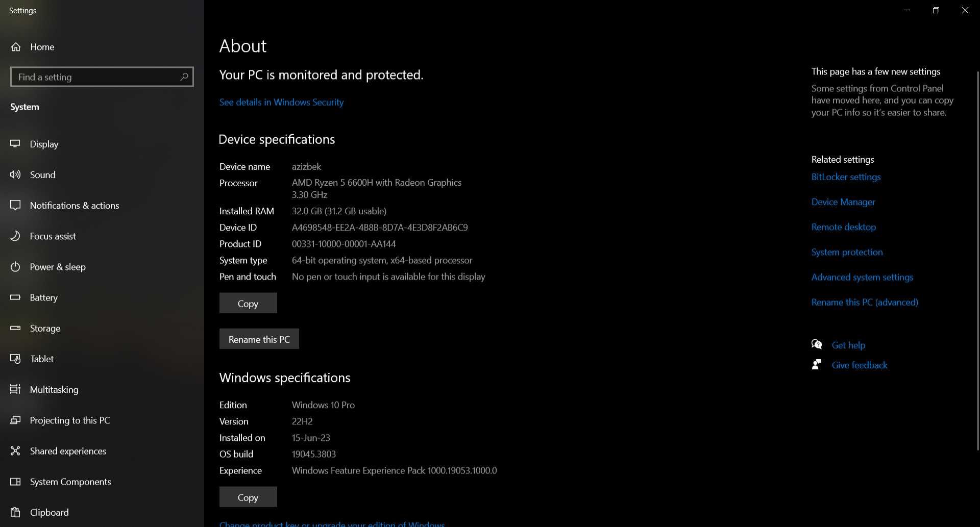The image size is (980, 527).
Task: Click the Sound speaker icon
Action: pyautogui.click(x=15, y=174)
